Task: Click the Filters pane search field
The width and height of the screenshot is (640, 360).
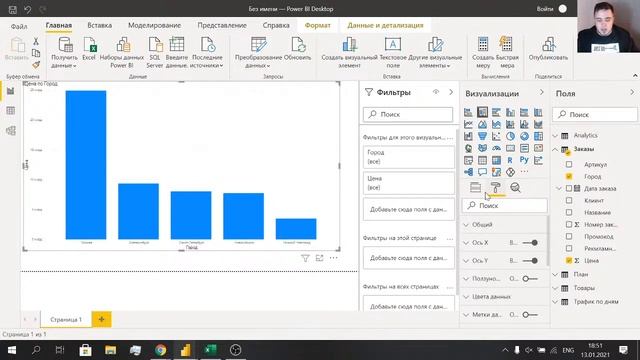Action: [408, 114]
